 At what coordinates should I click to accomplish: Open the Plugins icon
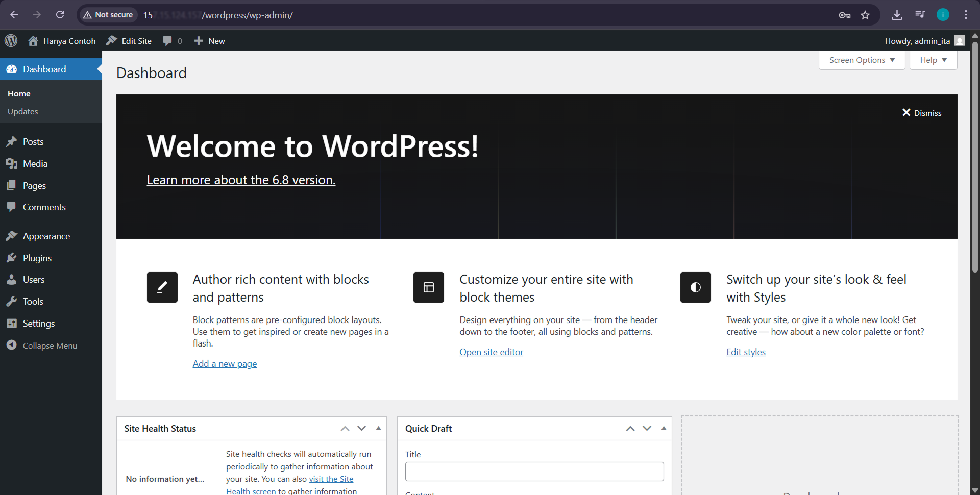[12, 258]
